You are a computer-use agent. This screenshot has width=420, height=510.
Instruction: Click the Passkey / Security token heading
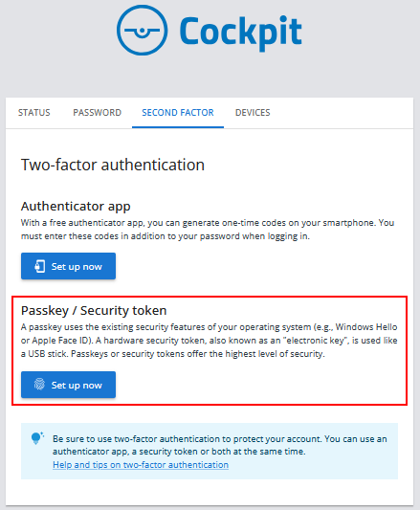click(x=94, y=311)
